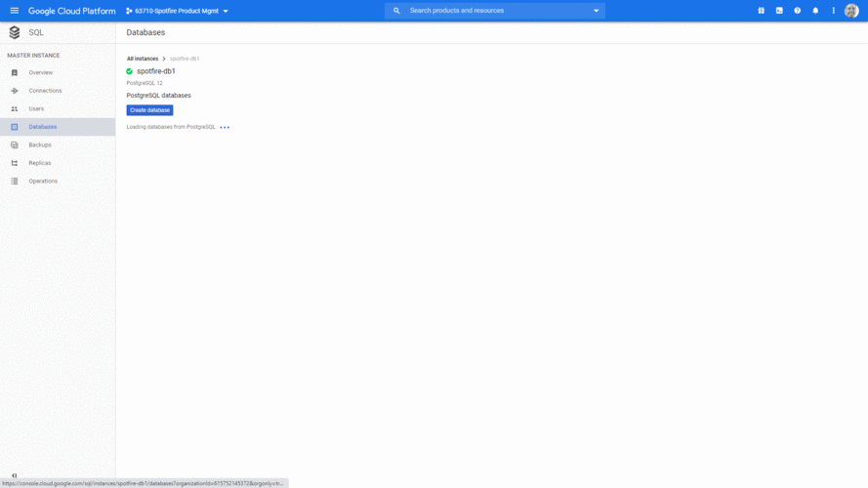
Task: Click the green status check icon
Action: 129,71
